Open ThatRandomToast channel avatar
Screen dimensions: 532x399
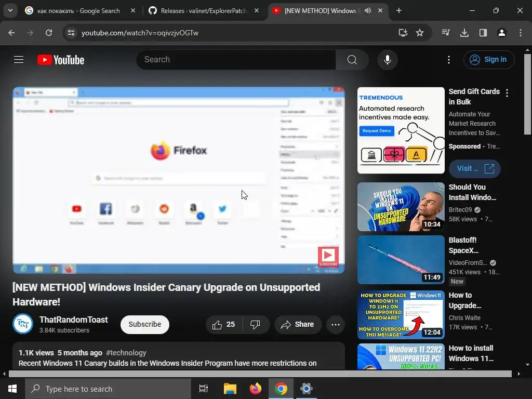pos(23,324)
